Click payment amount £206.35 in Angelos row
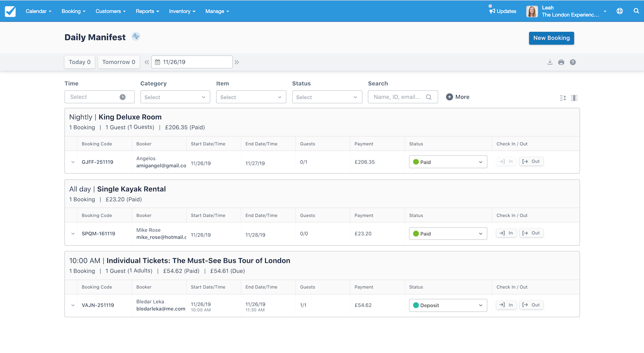 click(x=365, y=162)
